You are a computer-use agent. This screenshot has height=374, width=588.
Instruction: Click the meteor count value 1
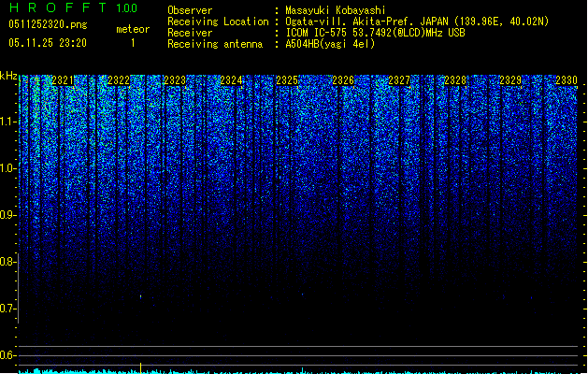133,43
